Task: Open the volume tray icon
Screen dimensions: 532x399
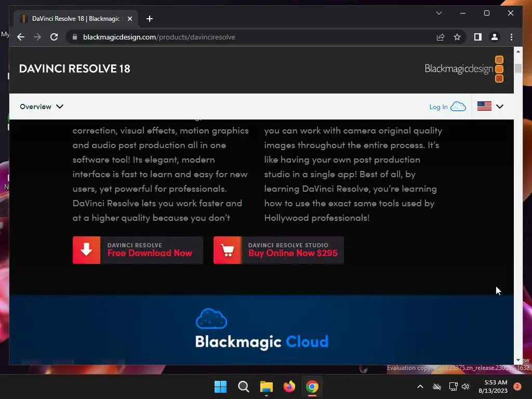Action: pos(465,387)
